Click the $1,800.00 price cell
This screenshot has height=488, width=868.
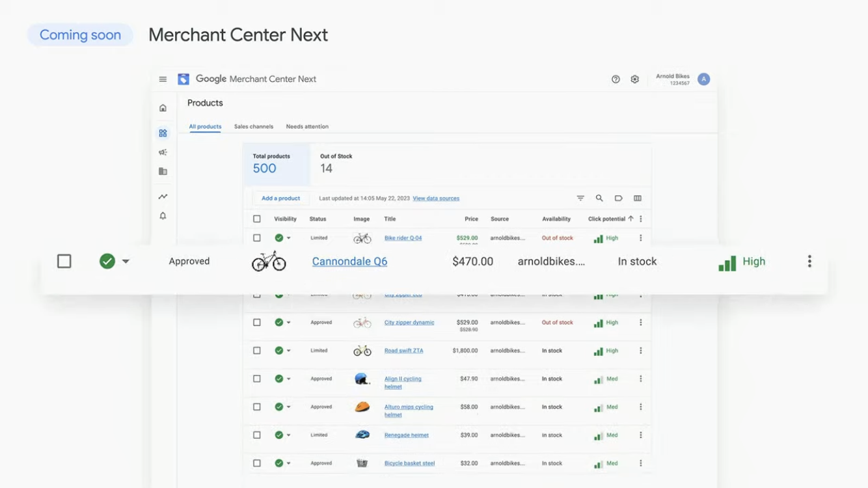(x=465, y=351)
